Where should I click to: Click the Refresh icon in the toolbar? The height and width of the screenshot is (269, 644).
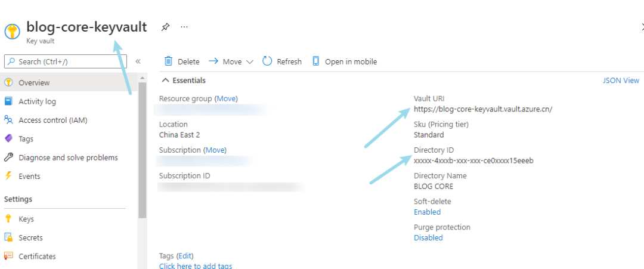coord(267,61)
